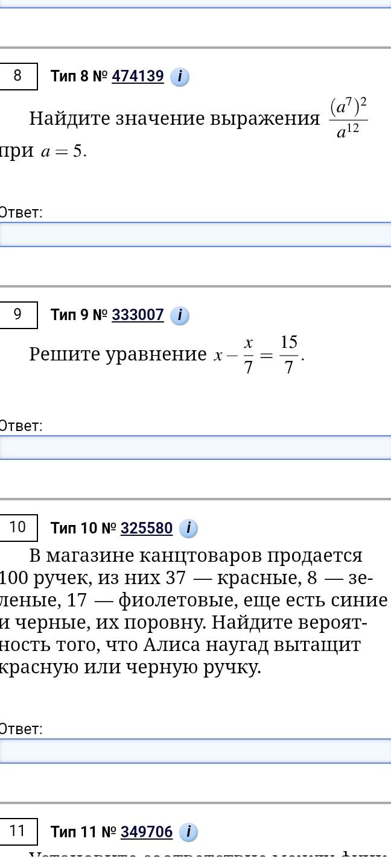Click the equation with 15 over 7
Image resolution: width=391 pixels, height=868 pixels.
tap(259, 355)
